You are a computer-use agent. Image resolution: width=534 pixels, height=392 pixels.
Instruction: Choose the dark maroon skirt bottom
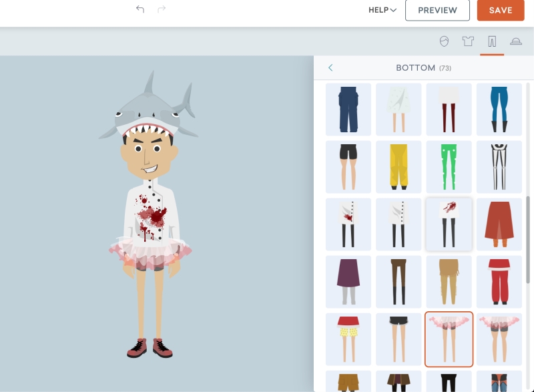(398, 381)
